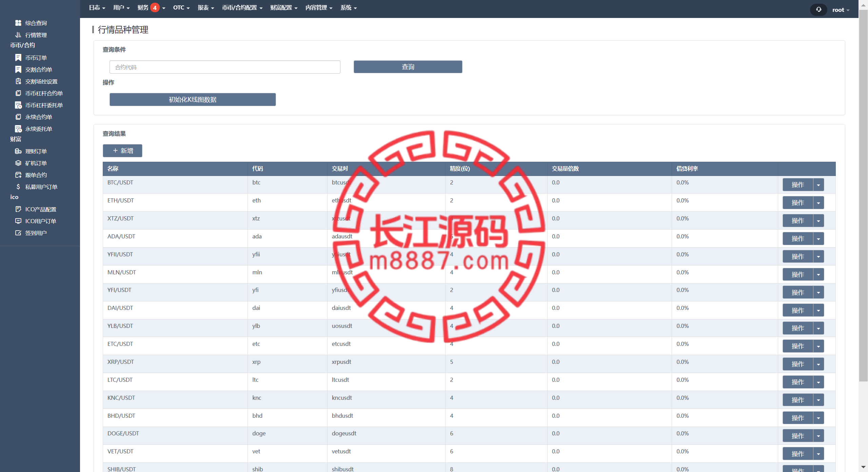This screenshot has width=868, height=472.
Task: Open the 币币/合约配置 top menu
Action: pos(242,7)
